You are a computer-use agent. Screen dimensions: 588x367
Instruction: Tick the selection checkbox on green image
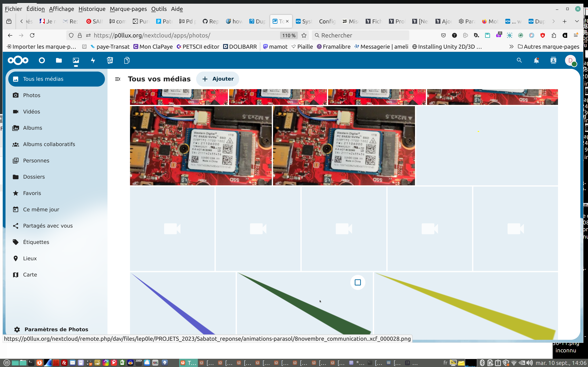pos(358,282)
